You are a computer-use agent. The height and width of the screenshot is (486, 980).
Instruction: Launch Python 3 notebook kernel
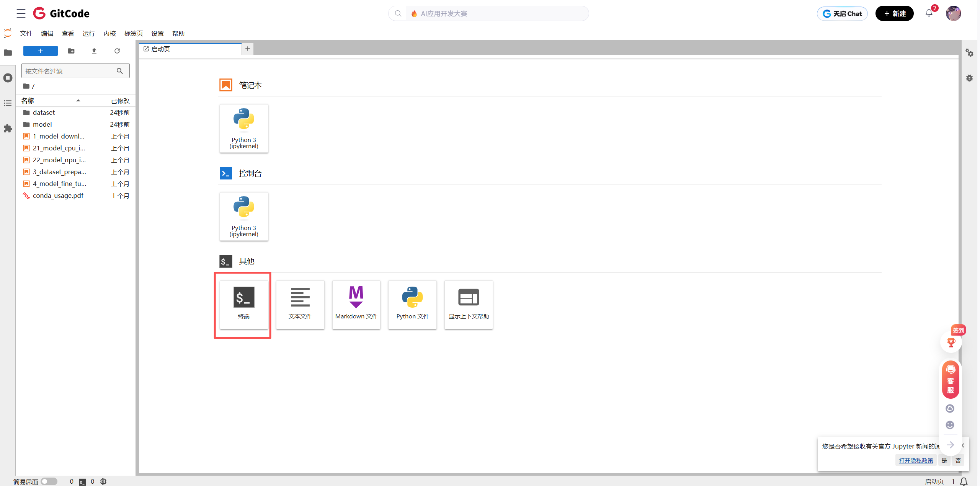tap(244, 128)
